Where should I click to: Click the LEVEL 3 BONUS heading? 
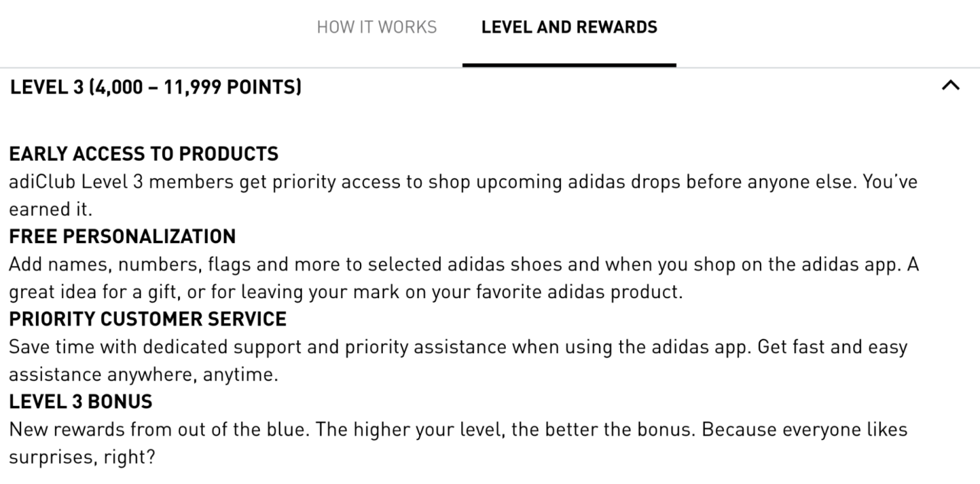[x=80, y=401]
